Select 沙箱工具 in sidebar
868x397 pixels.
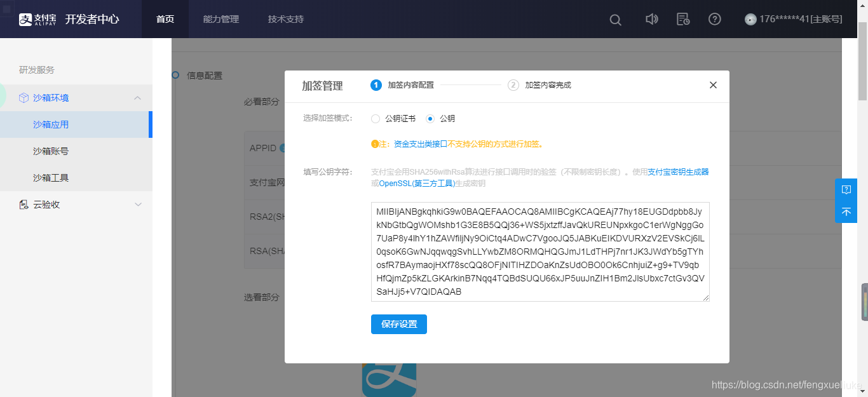pos(76,178)
